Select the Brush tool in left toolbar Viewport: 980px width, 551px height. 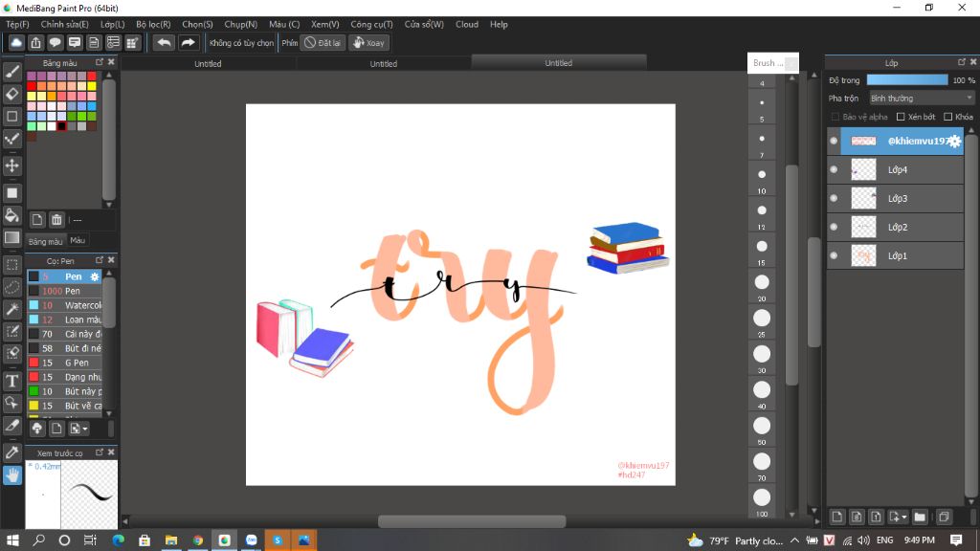pyautogui.click(x=11, y=71)
